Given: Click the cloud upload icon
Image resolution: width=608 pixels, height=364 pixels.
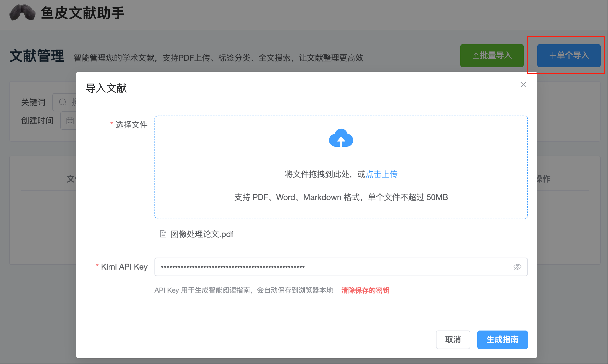Looking at the screenshot, I should click(341, 138).
